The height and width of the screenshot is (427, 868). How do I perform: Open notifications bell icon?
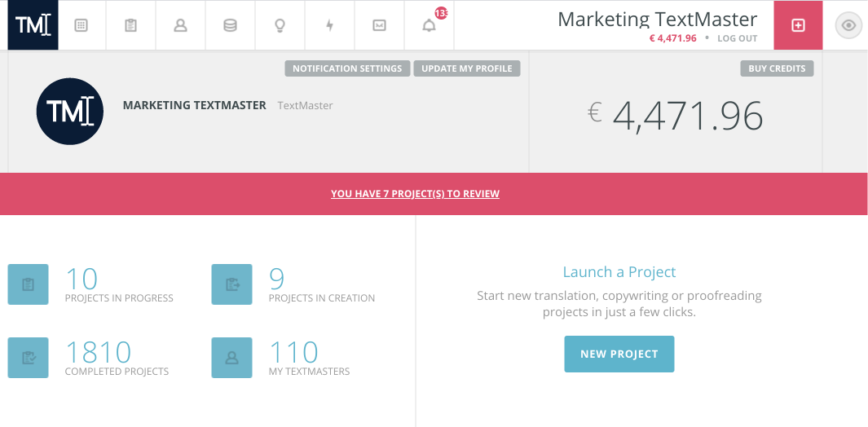tap(429, 25)
